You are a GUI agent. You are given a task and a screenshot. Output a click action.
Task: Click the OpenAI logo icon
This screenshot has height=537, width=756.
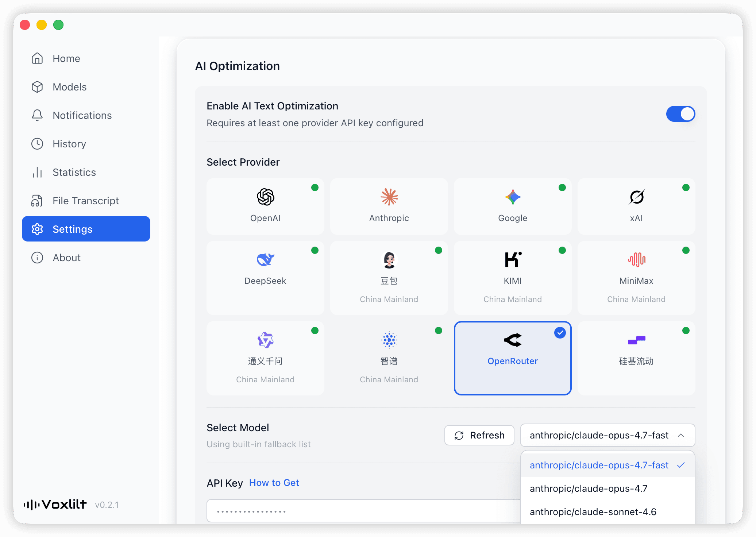click(265, 197)
